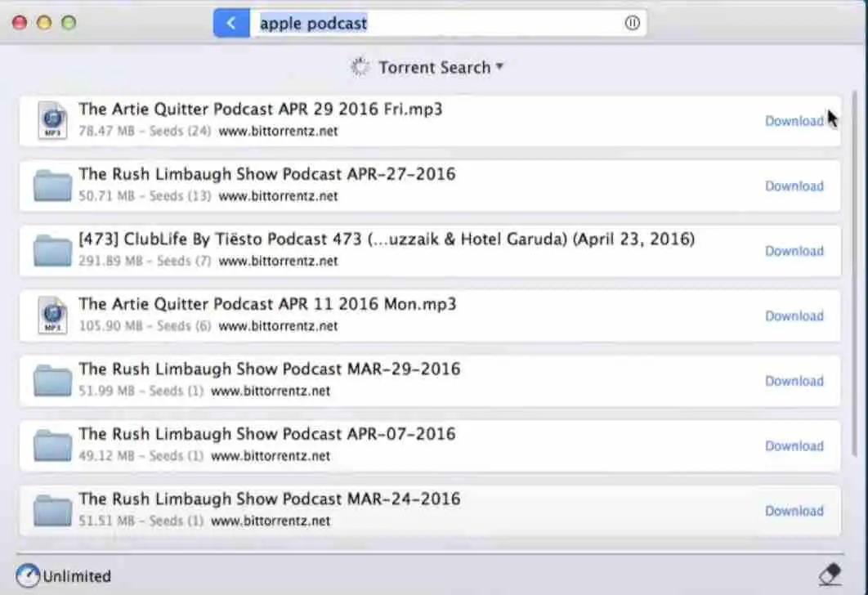Download Rush Limbaugh Show Podcast APR-27-2016
Viewport: 868px width, 595px height.
point(794,186)
